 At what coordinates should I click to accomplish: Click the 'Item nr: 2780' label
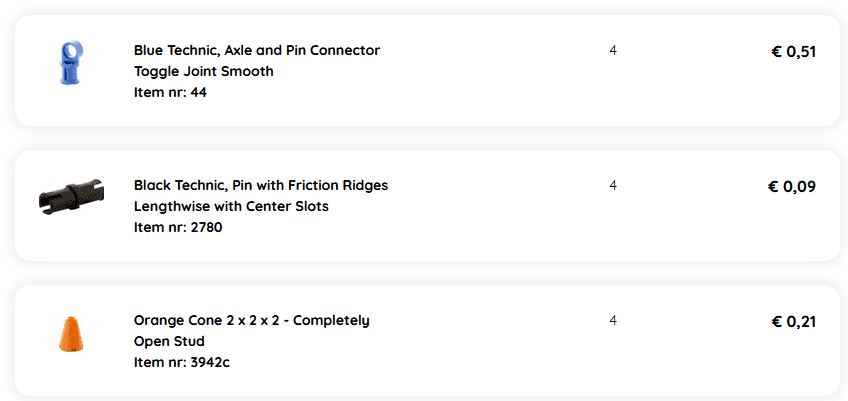(x=178, y=227)
